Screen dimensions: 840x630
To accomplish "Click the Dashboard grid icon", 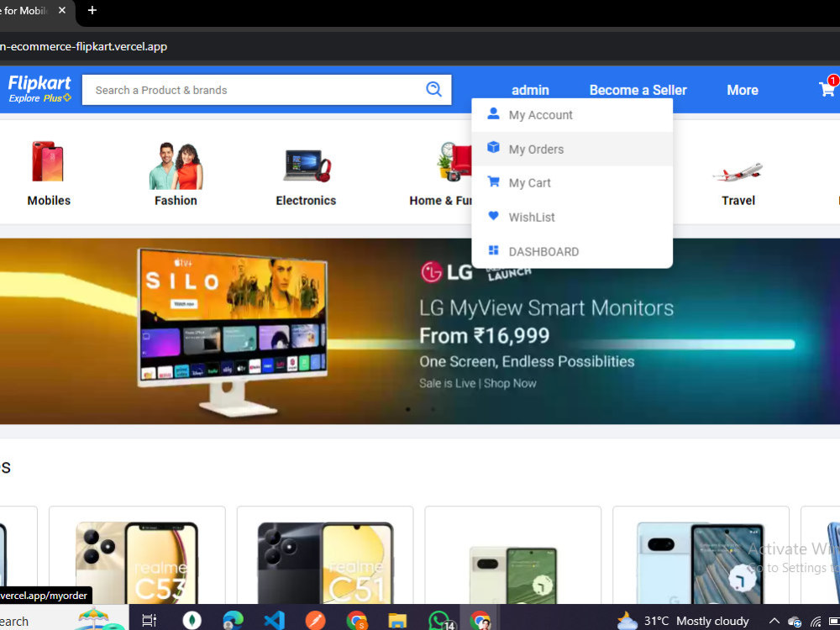I will (493, 250).
